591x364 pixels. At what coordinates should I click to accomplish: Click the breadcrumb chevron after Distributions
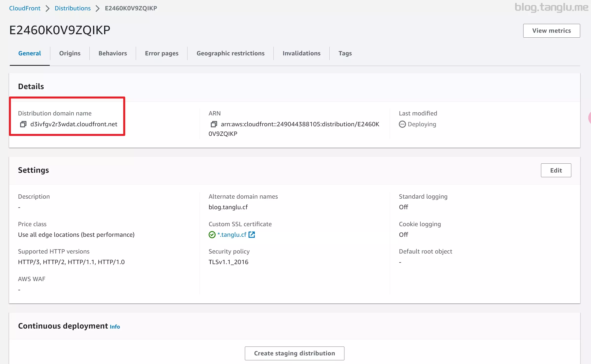coord(98,8)
